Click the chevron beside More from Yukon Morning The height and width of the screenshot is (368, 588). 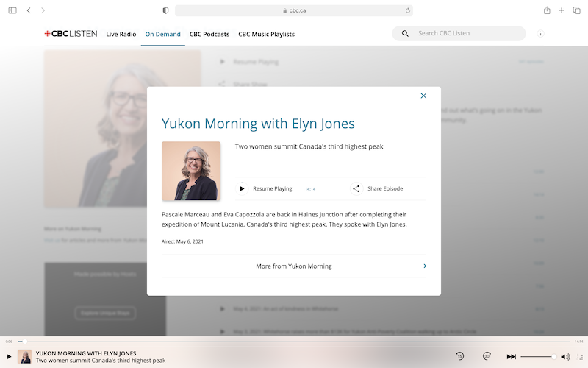(425, 266)
